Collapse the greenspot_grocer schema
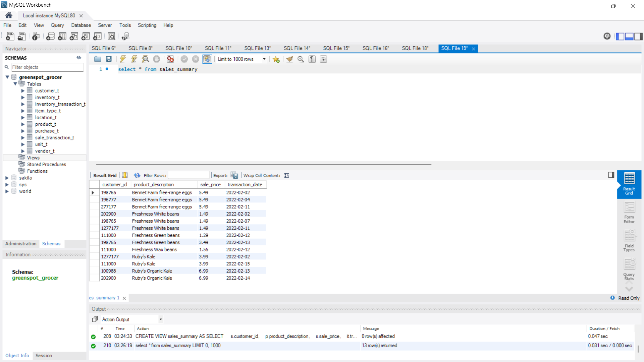The image size is (644, 362). click(x=7, y=77)
